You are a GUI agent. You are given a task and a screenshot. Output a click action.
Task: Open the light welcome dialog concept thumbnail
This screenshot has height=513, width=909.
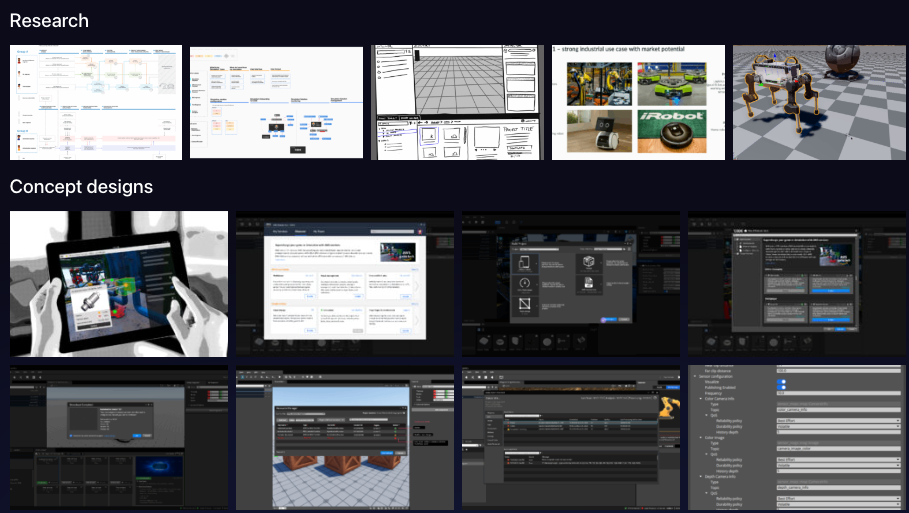pyautogui.click(x=345, y=284)
